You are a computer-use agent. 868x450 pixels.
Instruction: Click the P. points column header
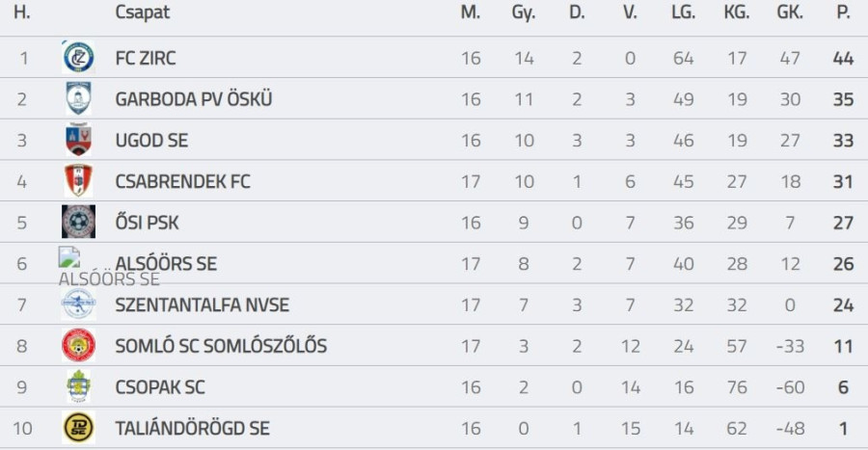pyautogui.click(x=843, y=13)
